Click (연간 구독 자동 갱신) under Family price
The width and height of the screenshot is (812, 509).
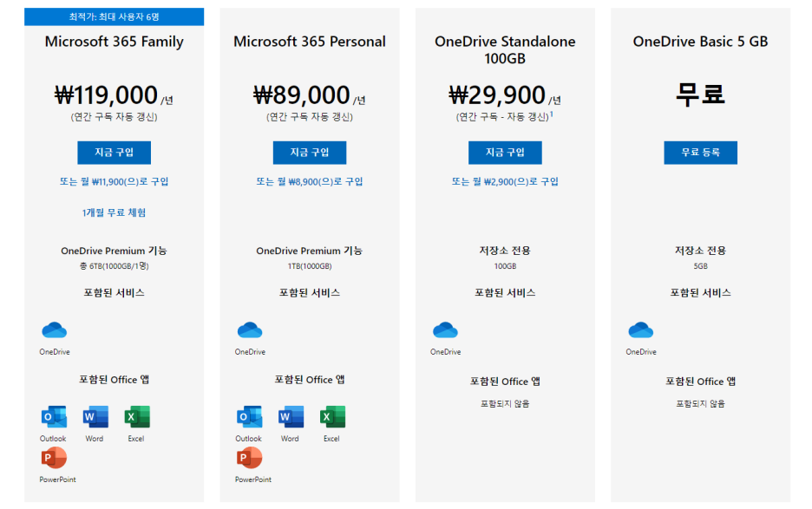(114, 117)
